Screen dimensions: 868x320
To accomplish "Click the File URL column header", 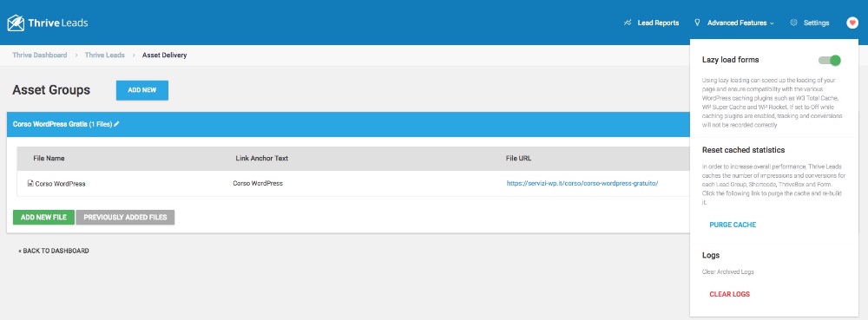I will (519, 158).
